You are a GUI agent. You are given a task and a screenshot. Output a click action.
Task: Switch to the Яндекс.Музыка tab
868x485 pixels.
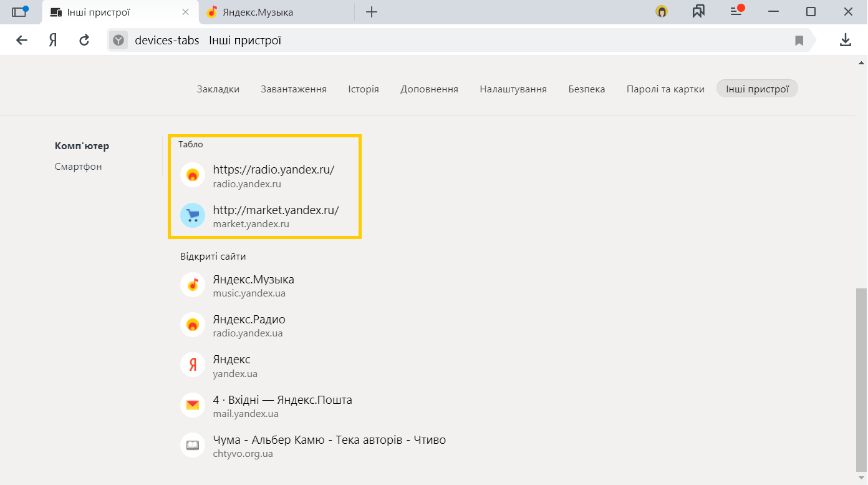[277, 12]
